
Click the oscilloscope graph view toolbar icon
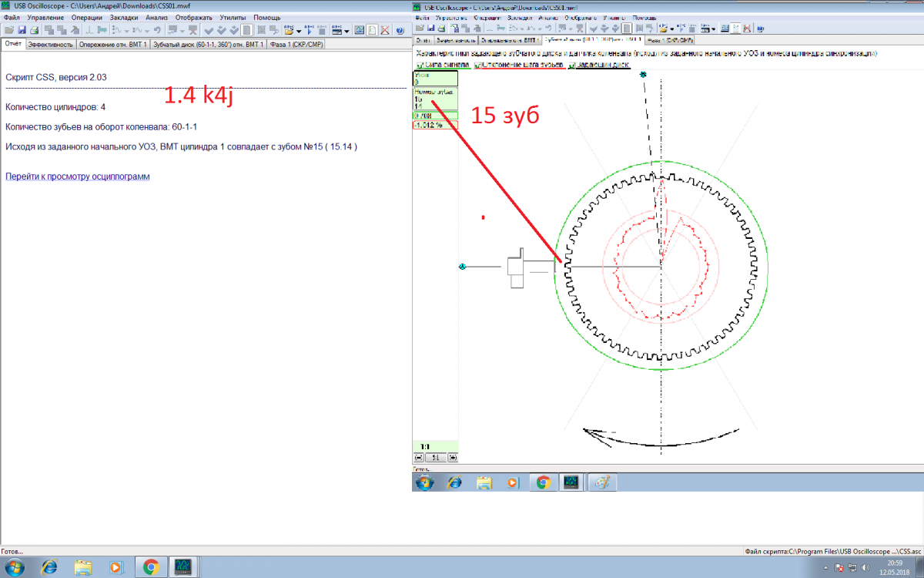359,31
